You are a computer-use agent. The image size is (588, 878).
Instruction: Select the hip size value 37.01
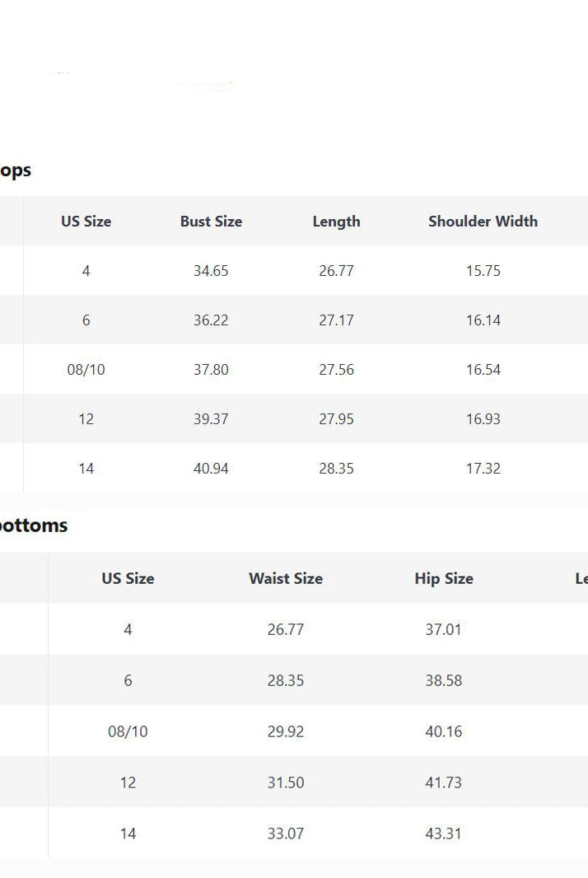[444, 629]
